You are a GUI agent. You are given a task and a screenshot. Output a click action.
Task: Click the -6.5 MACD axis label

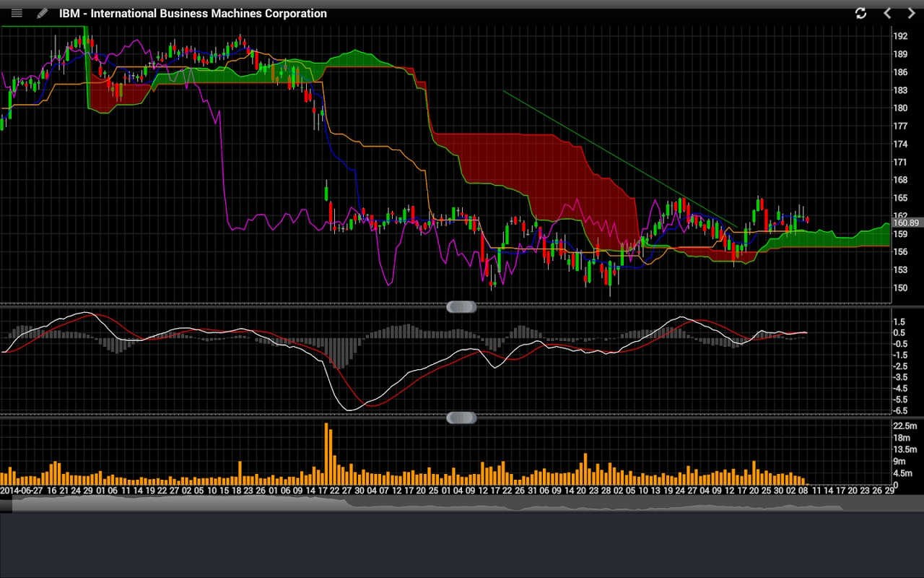click(x=900, y=410)
